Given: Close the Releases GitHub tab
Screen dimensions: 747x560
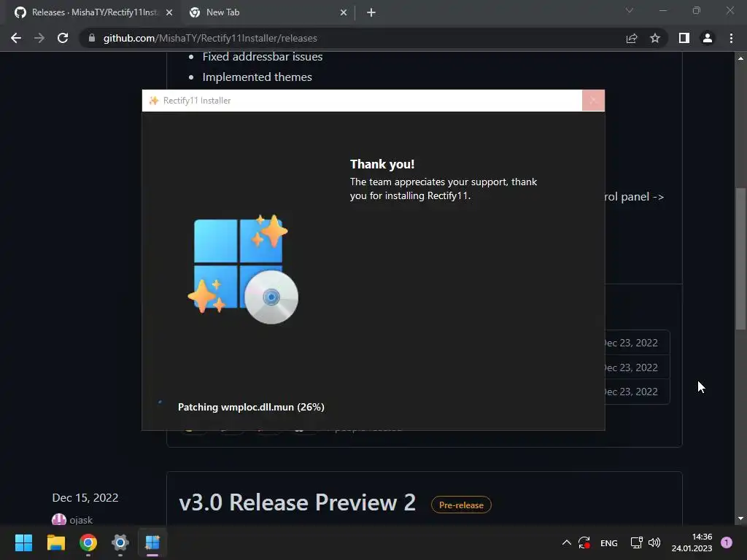Looking at the screenshot, I should pos(169,12).
